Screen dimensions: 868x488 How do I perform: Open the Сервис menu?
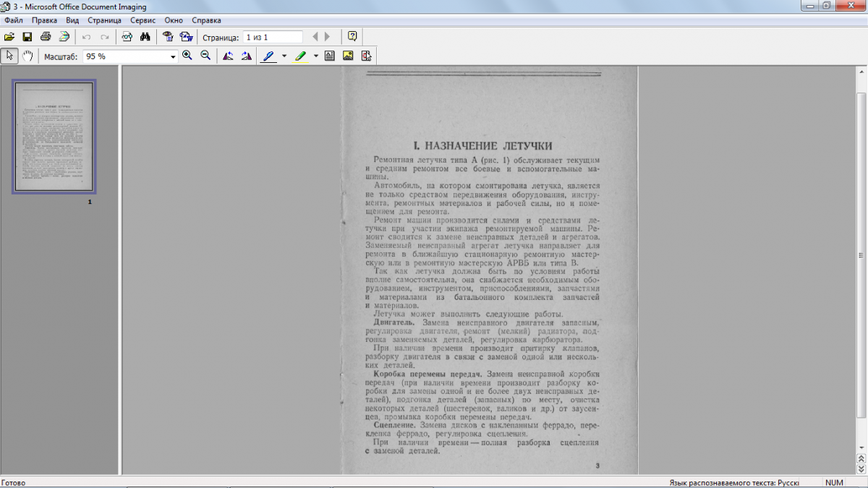pyautogui.click(x=142, y=20)
